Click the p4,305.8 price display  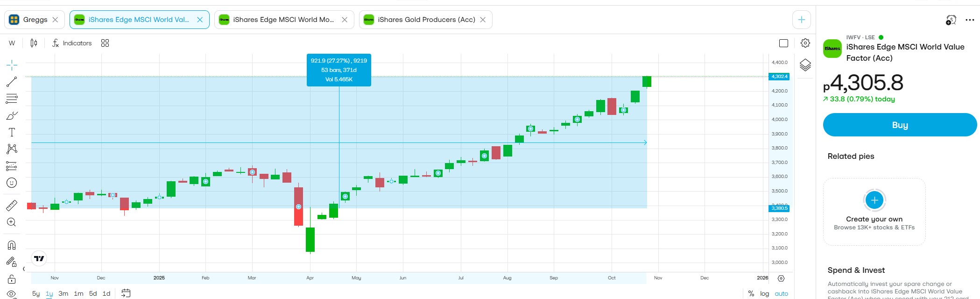click(x=863, y=83)
